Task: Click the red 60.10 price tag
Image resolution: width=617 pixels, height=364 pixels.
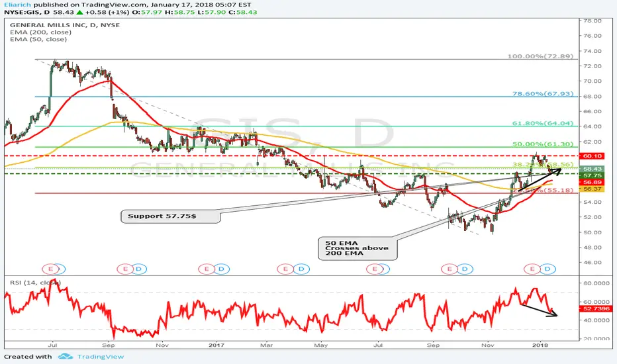Action: 593,156
